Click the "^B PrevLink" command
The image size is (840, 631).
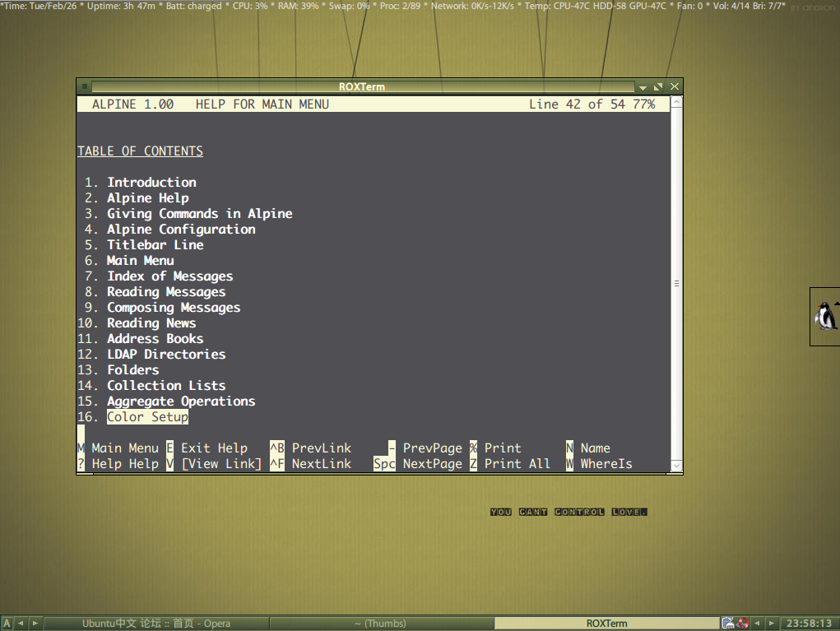[311, 448]
